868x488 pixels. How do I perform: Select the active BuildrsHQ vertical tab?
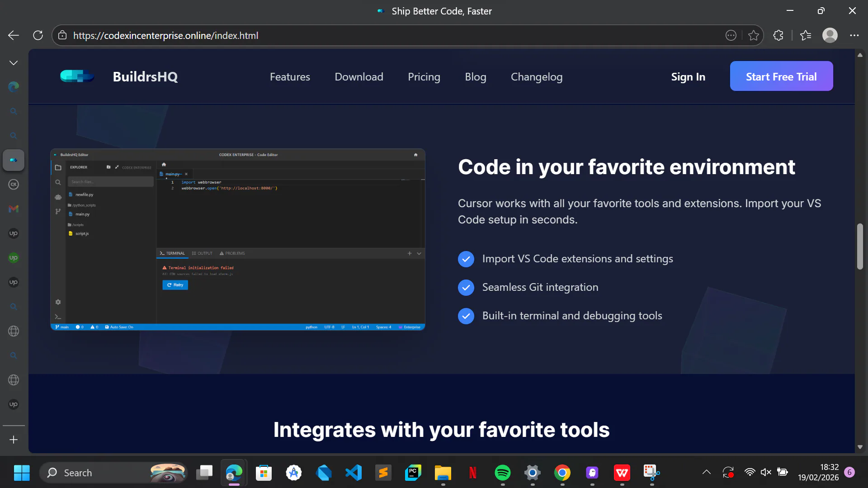[14, 160]
